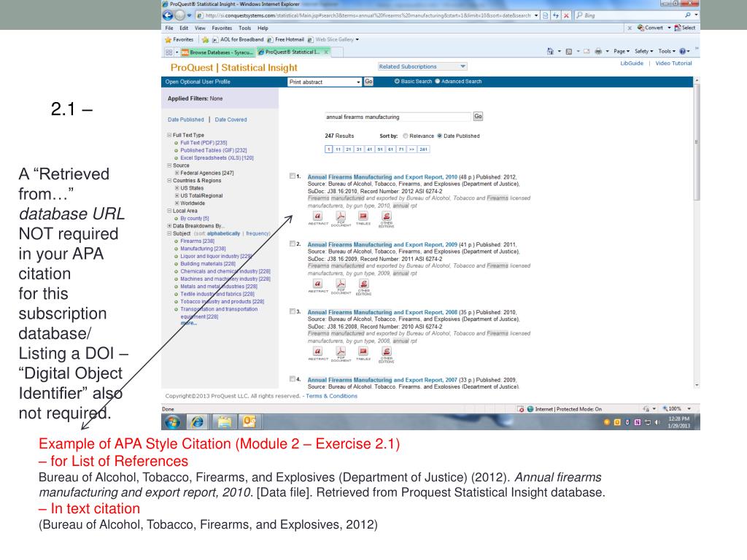Click the Favorites star icon
The height and width of the screenshot is (560, 747).
(169, 39)
